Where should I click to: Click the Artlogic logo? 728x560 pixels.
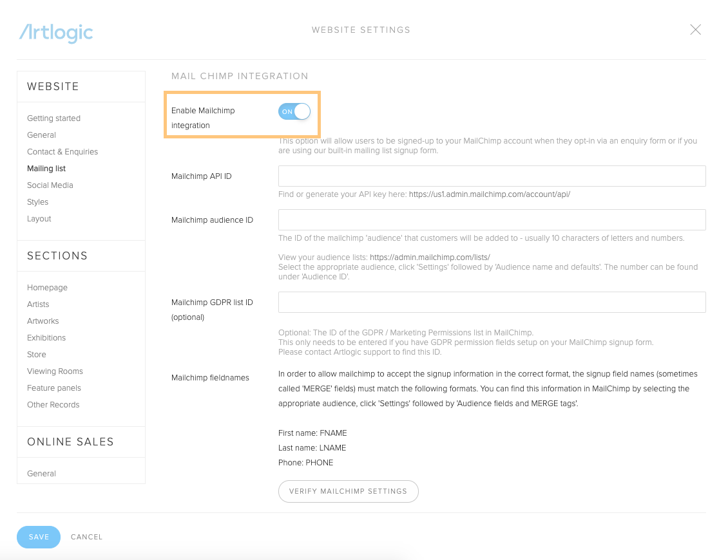tap(56, 32)
